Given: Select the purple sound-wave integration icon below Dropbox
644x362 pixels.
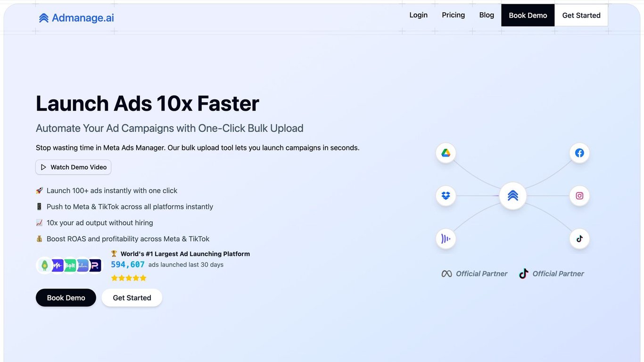Looking at the screenshot, I should pos(446,239).
